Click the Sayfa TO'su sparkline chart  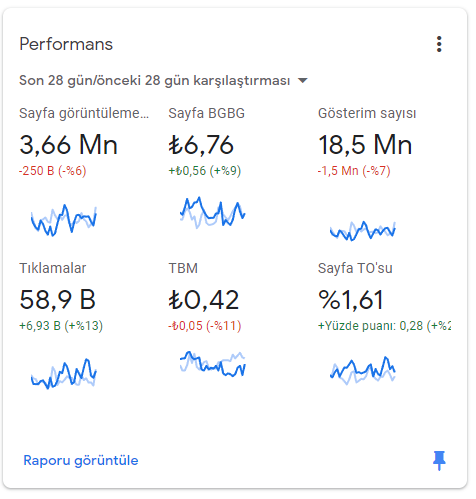[x=363, y=370]
